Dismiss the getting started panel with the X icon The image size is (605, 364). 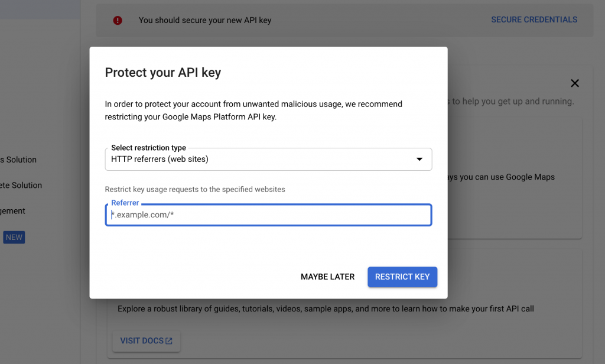tap(574, 83)
